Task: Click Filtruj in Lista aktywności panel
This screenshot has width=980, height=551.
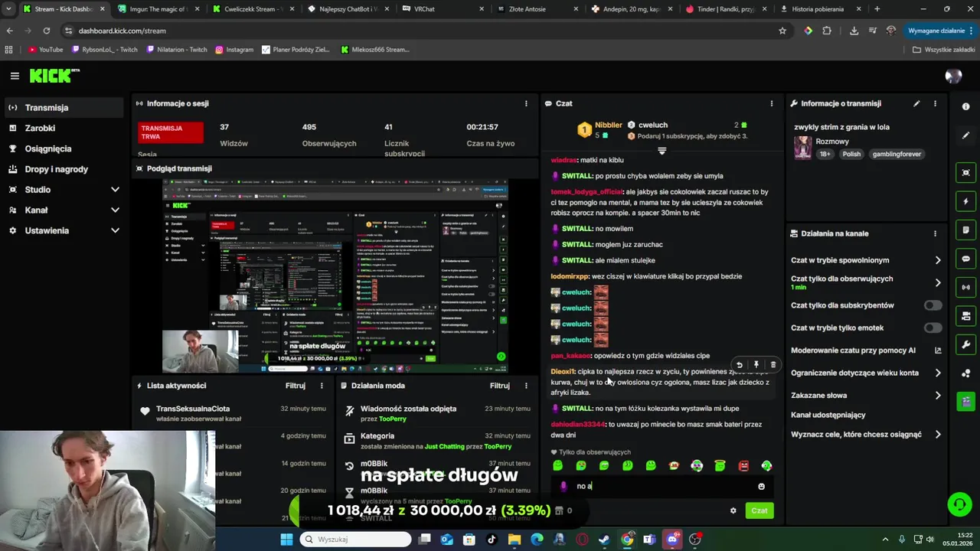Action: click(296, 386)
